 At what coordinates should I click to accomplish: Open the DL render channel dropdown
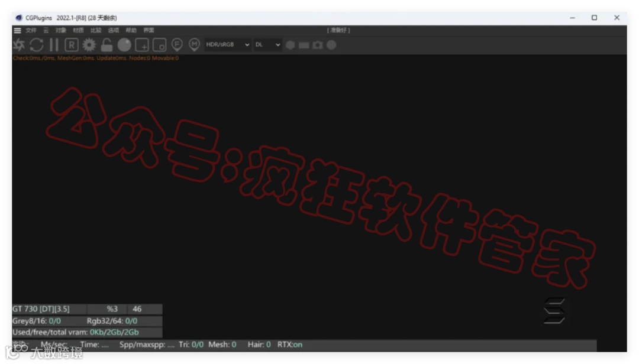click(267, 45)
